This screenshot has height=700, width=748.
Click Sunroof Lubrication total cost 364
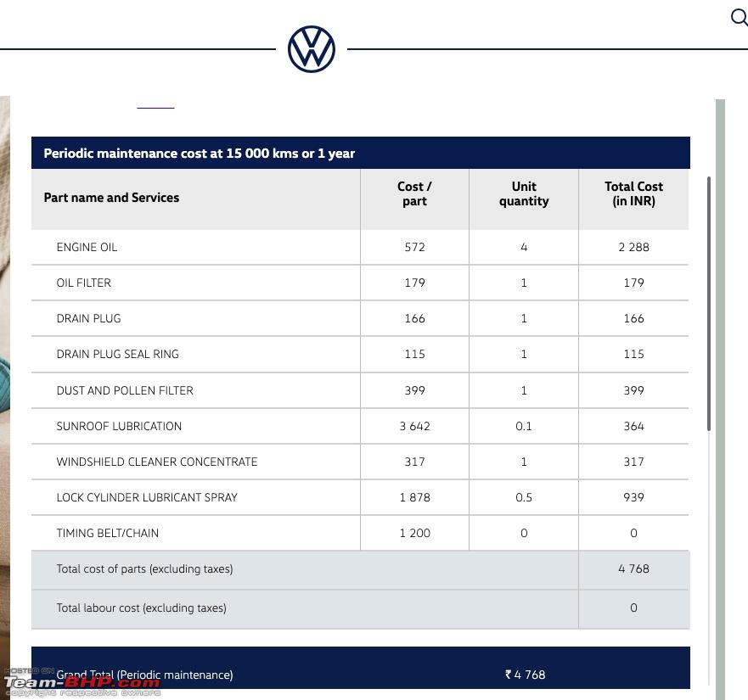[x=633, y=426]
